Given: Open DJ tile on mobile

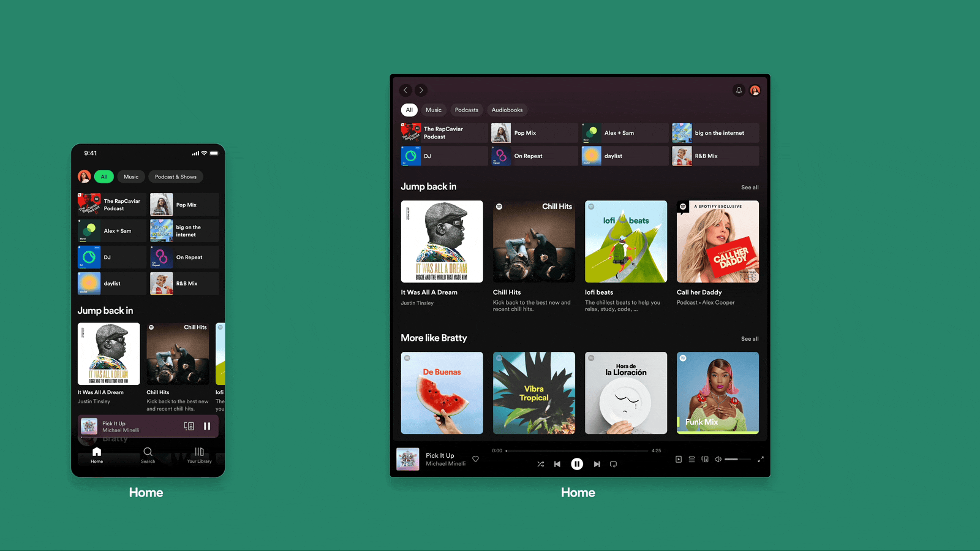Looking at the screenshot, I should pyautogui.click(x=112, y=257).
